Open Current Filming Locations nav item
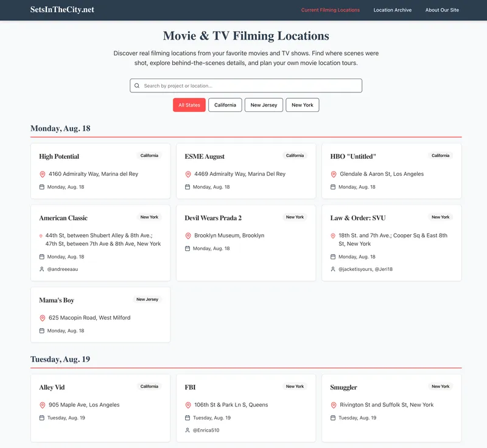487x448 pixels. pyautogui.click(x=331, y=10)
